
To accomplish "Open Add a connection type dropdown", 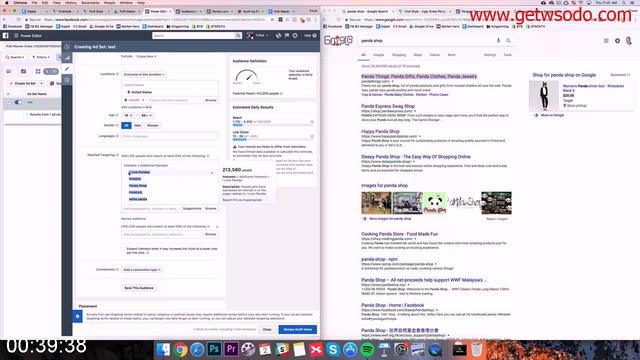I will 142,270.
